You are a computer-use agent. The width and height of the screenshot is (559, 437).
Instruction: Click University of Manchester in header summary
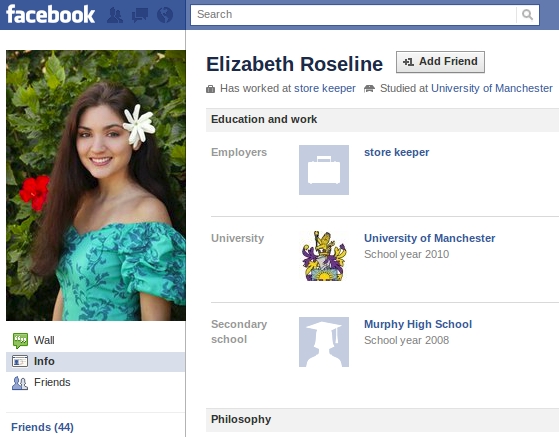492,88
